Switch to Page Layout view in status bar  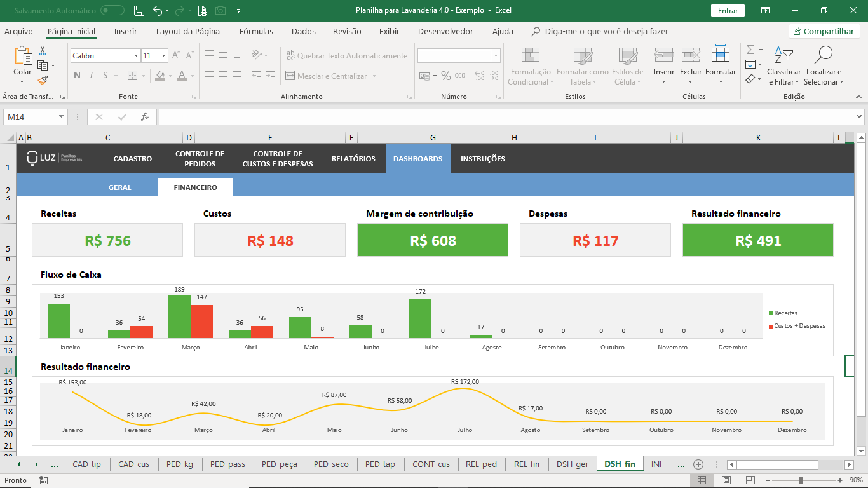[x=726, y=480]
